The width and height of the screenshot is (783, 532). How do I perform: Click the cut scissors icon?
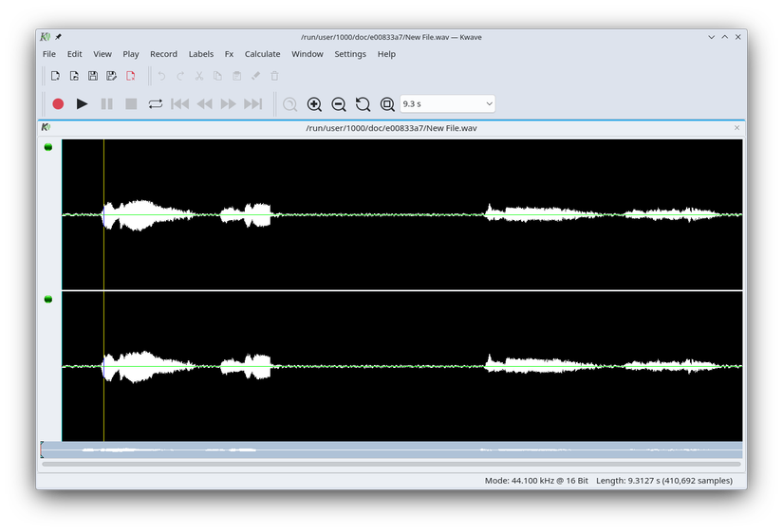click(x=198, y=76)
